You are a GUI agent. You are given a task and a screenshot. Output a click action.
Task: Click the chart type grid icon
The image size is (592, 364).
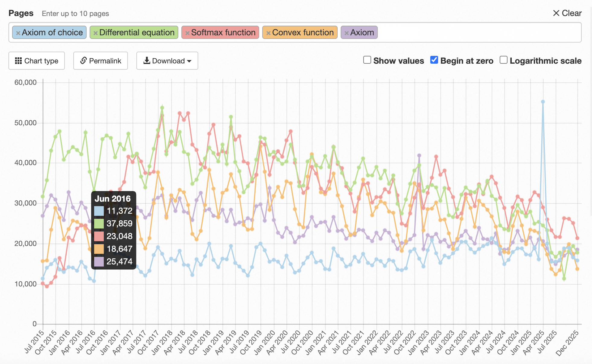coord(18,61)
